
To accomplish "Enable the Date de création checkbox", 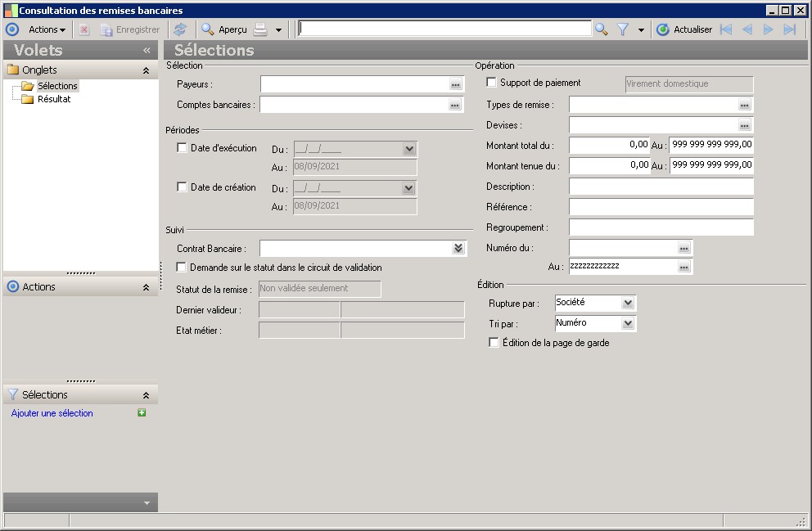I will 182,187.
